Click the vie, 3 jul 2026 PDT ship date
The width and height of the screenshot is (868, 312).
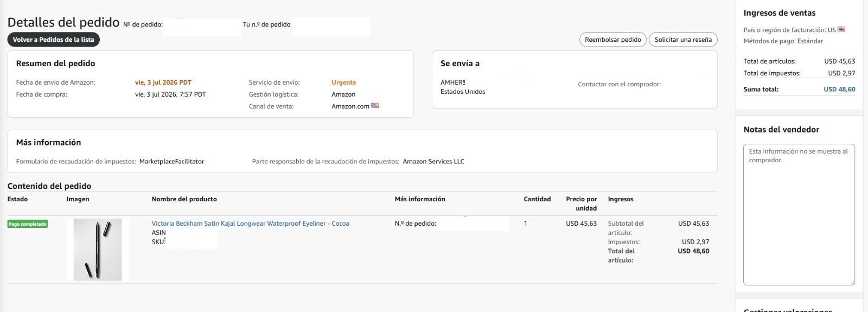pos(163,82)
